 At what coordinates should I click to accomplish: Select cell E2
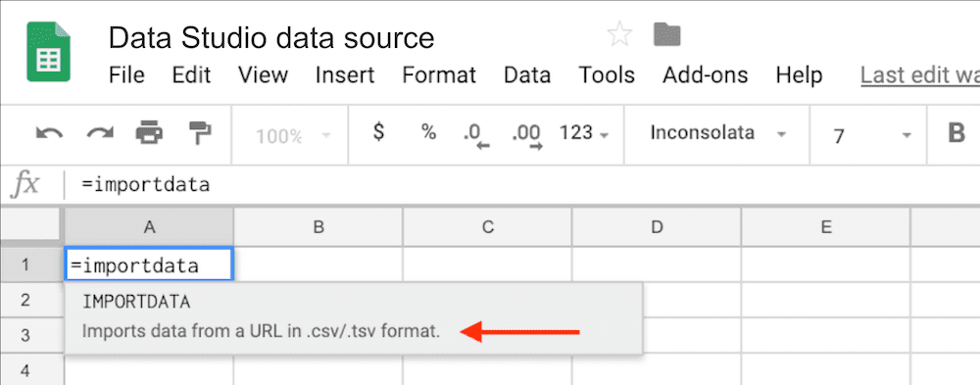point(825,300)
